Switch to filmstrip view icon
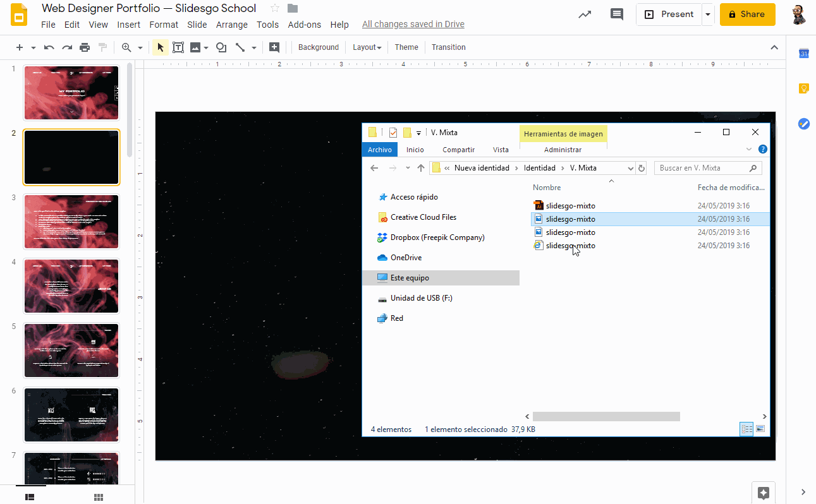Viewport: 816px width, 504px height. coord(30,497)
